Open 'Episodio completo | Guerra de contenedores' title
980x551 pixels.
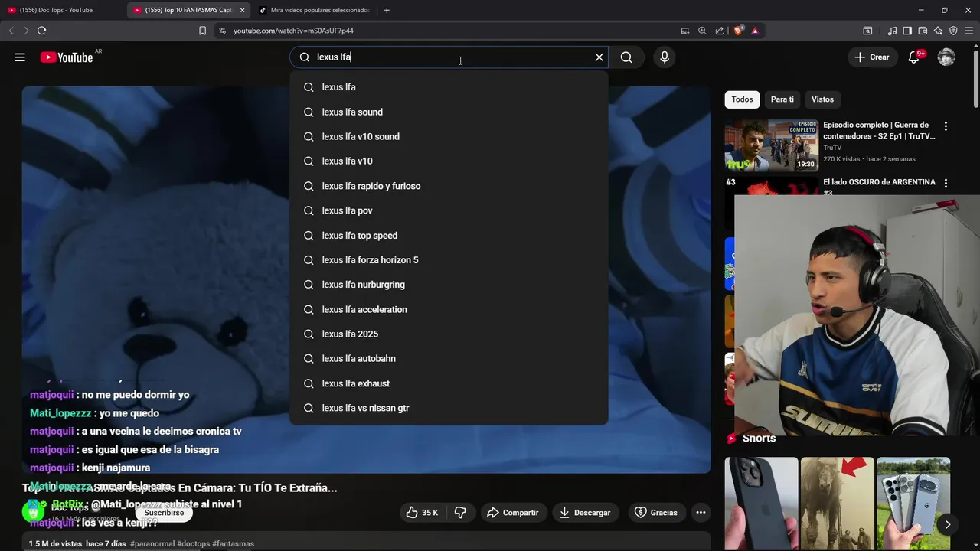coord(879,130)
